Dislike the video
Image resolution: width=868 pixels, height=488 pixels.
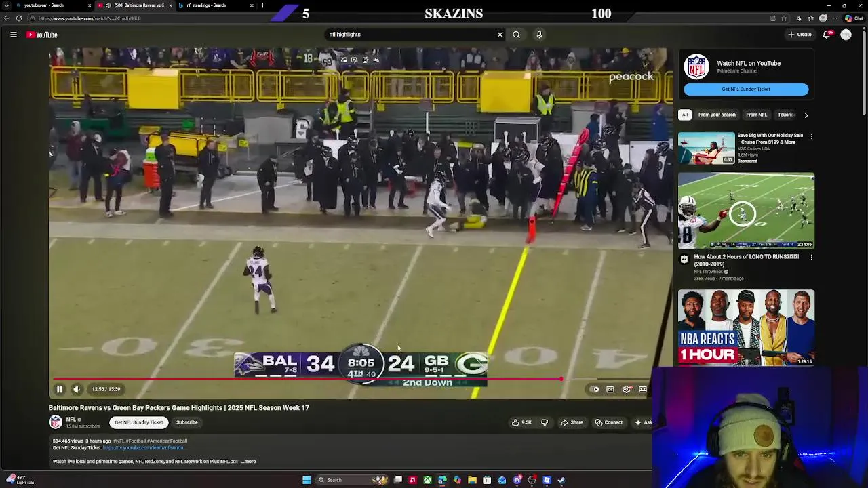click(x=545, y=422)
